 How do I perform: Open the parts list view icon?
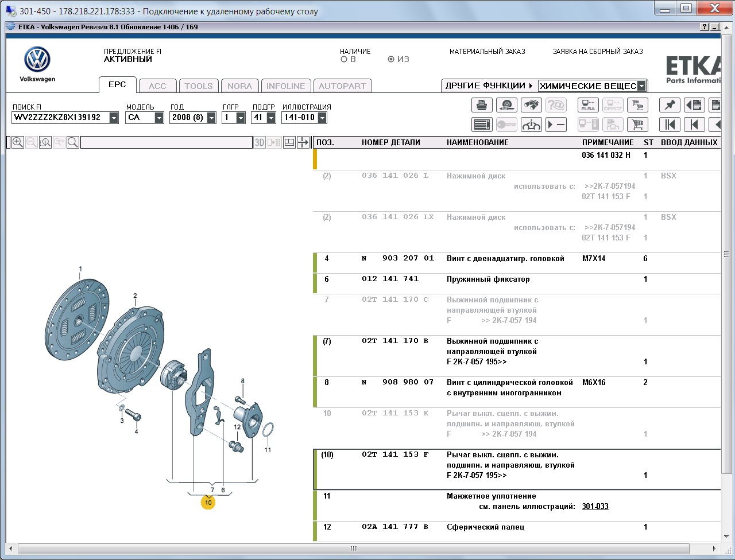click(x=482, y=125)
